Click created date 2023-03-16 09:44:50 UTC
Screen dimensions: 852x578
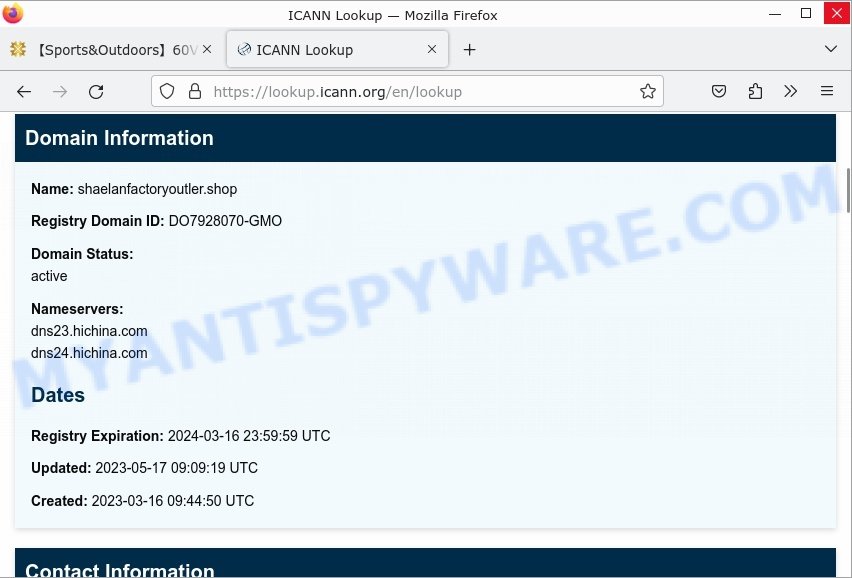173,501
